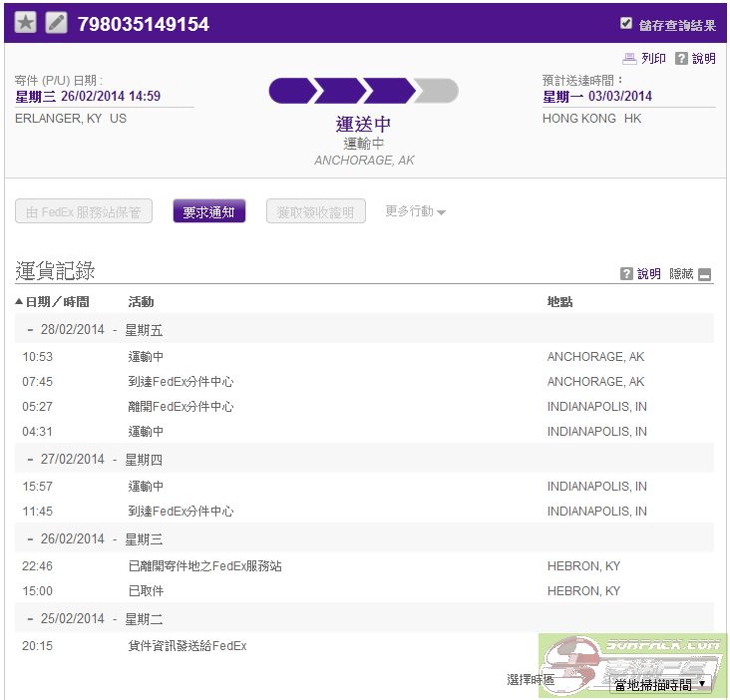Click the 獲取簽收證明 button
Image resolution: width=730 pixels, height=700 pixels.
pyautogui.click(x=315, y=211)
